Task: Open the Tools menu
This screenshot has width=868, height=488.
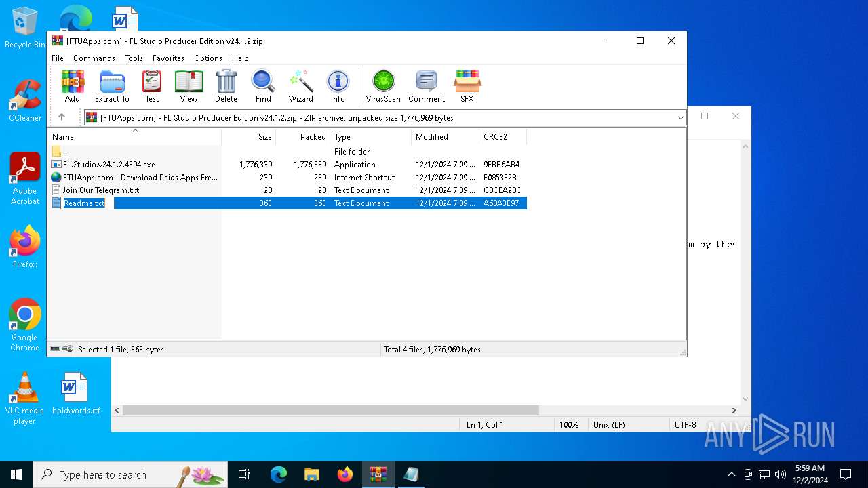Action: (x=134, y=58)
